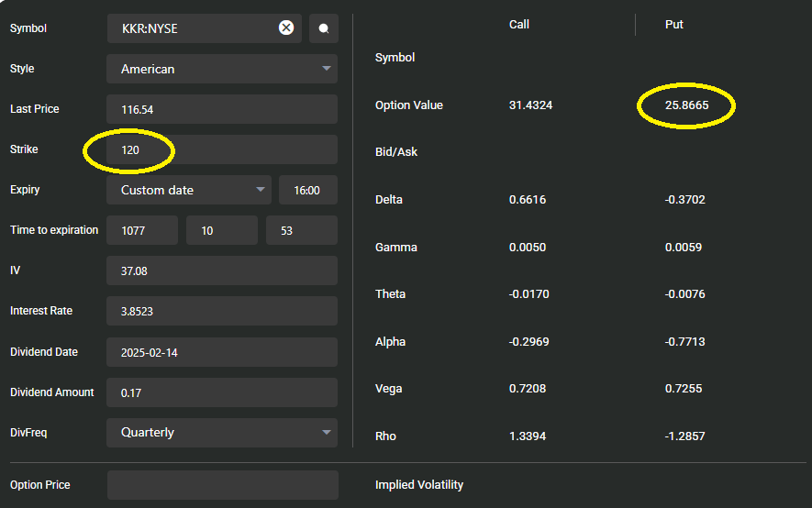
Task: Click into the Symbol input field
Action: tap(193, 28)
